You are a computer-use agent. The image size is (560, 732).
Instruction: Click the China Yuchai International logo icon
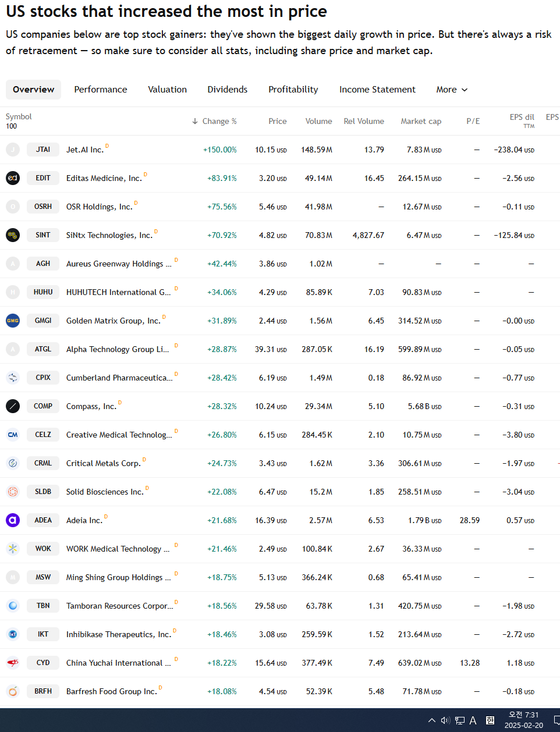coord(13,663)
